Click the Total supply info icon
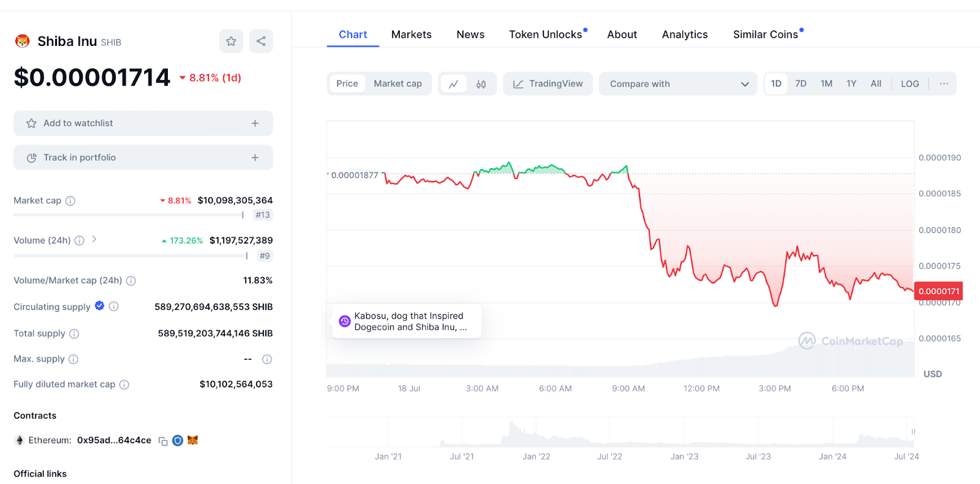The height and width of the screenshot is (484, 980). [74, 333]
